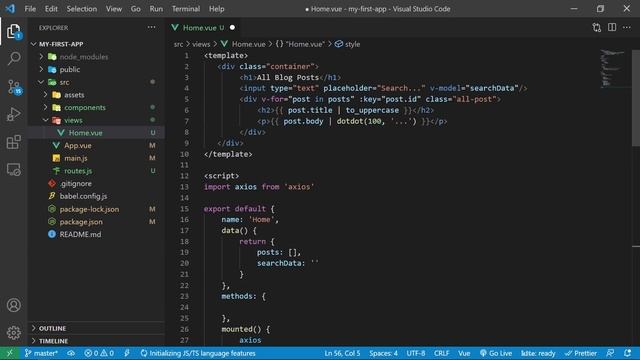
Task: Open the Search view icon
Action: 13,59
